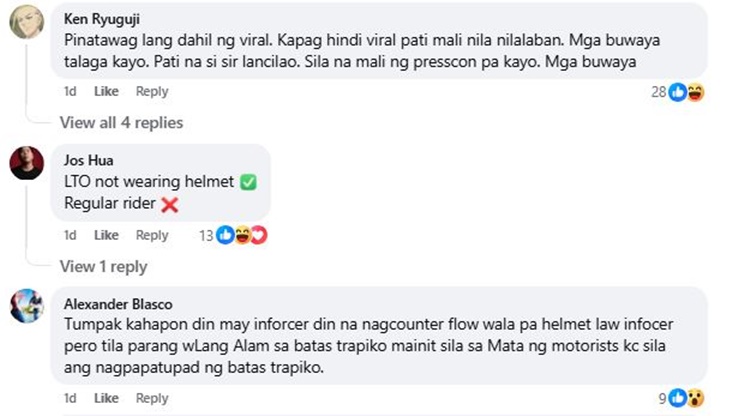The image size is (750, 416).
Task: Reply to Jos Hua's comment
Action: (x=152, y=235)
